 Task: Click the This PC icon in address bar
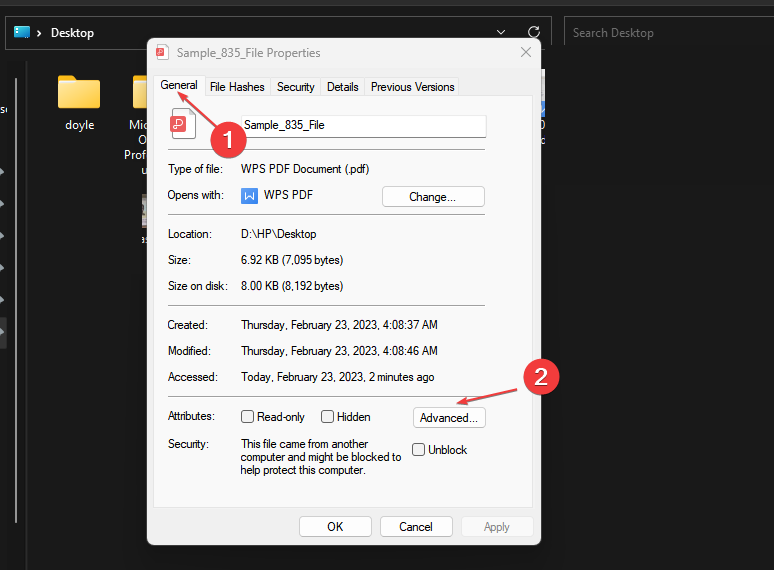point(22,33)
